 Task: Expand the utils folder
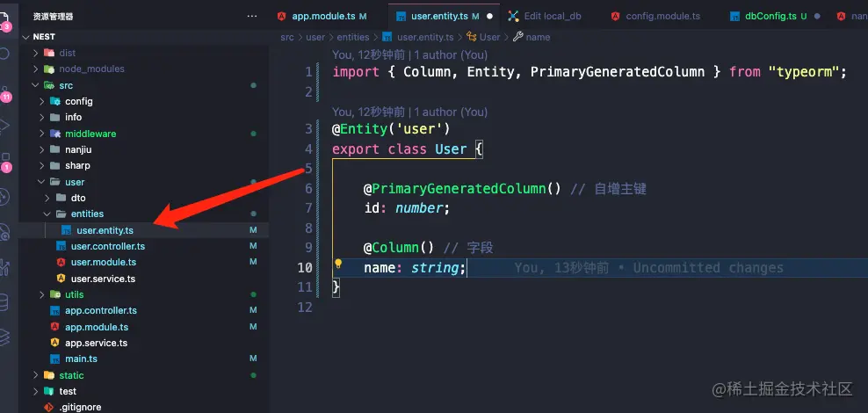pyautogui.click(x=41, y=294)
